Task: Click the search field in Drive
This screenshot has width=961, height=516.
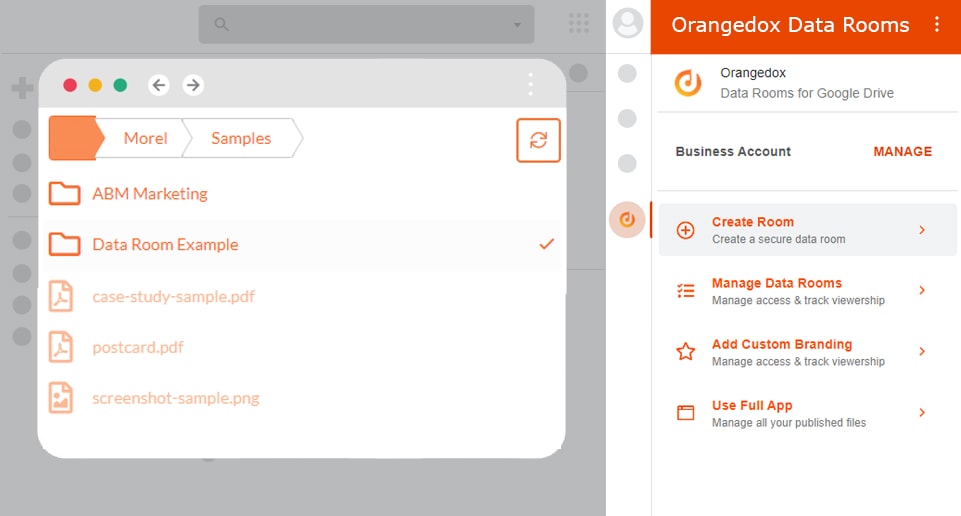Action: coord(367,25)
